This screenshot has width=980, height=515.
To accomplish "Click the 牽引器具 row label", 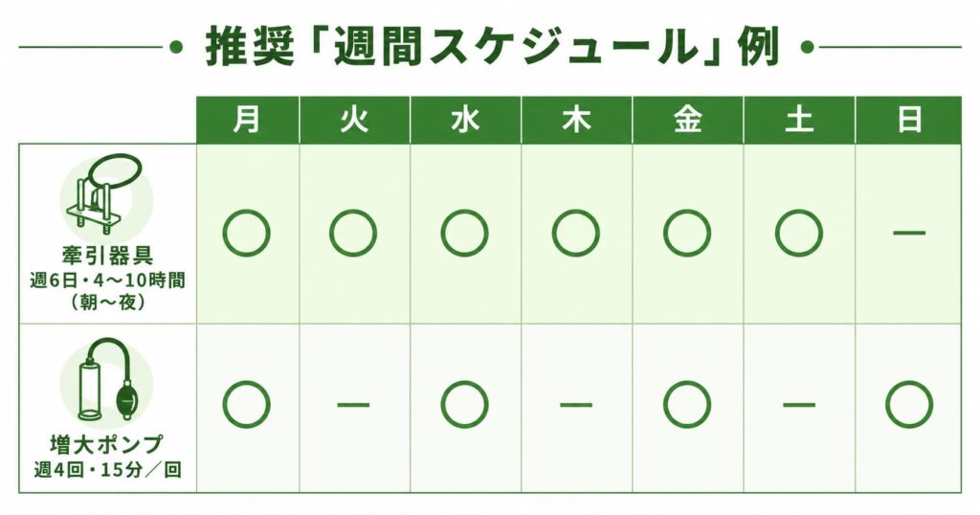I will pyautogui.click(x=107, y=256).
